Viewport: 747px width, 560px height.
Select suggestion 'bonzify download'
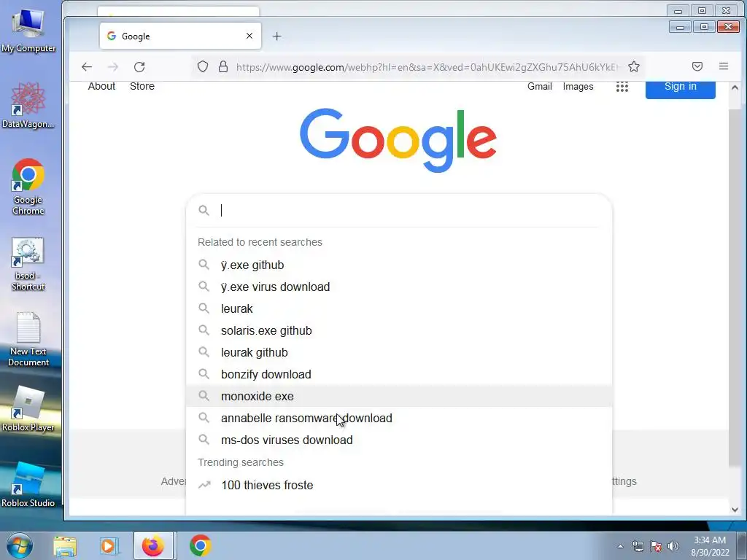coord(399,374)
